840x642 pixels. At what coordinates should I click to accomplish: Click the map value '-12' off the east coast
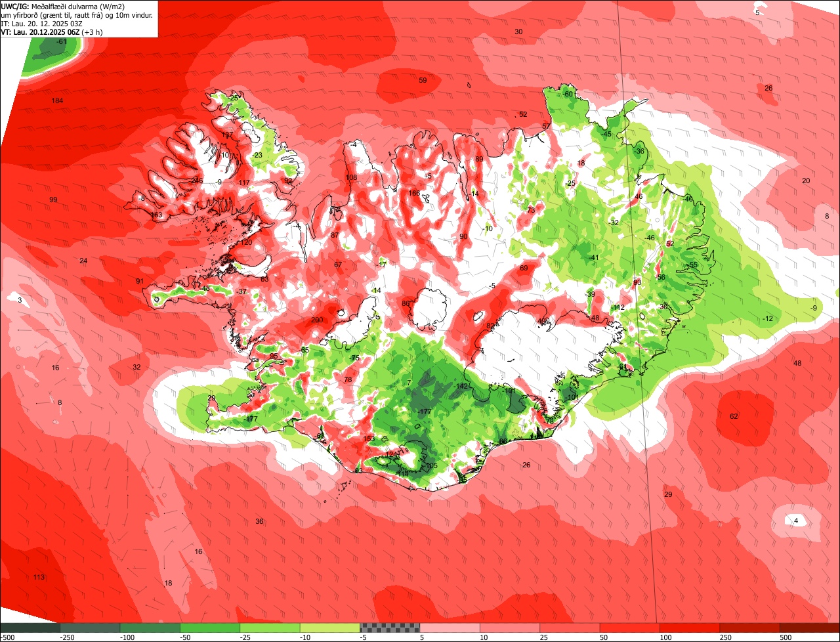click(x=768, y=318)
